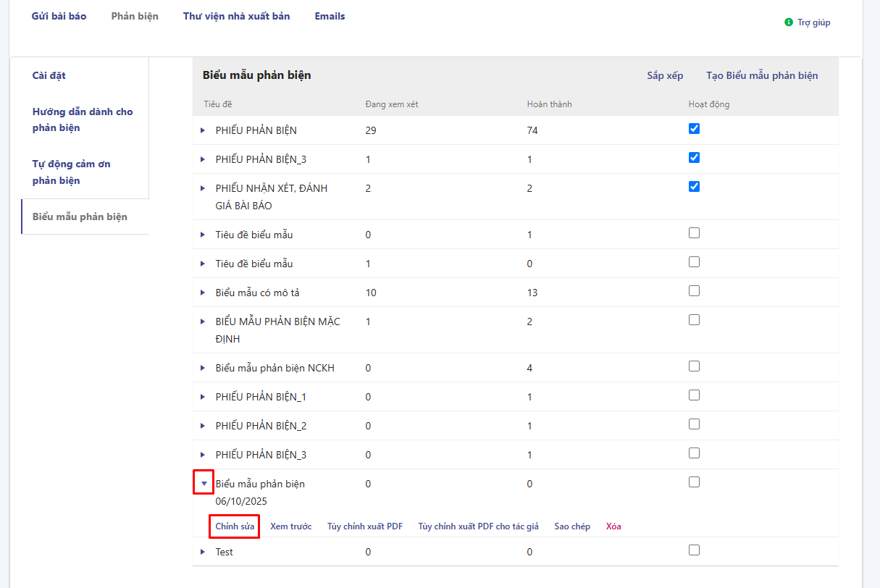880x588 pixels.
Task: Open the Gửi bài báo menu
Action: pos(59,16)
